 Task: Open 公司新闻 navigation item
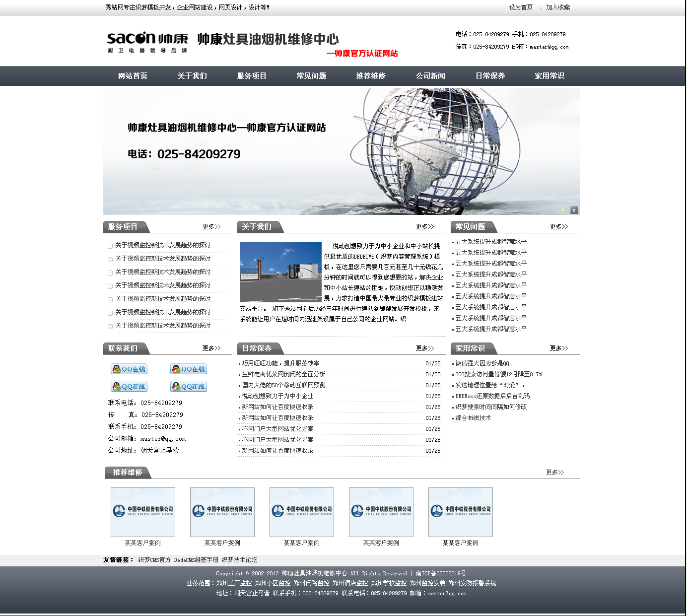click(431, 76)
